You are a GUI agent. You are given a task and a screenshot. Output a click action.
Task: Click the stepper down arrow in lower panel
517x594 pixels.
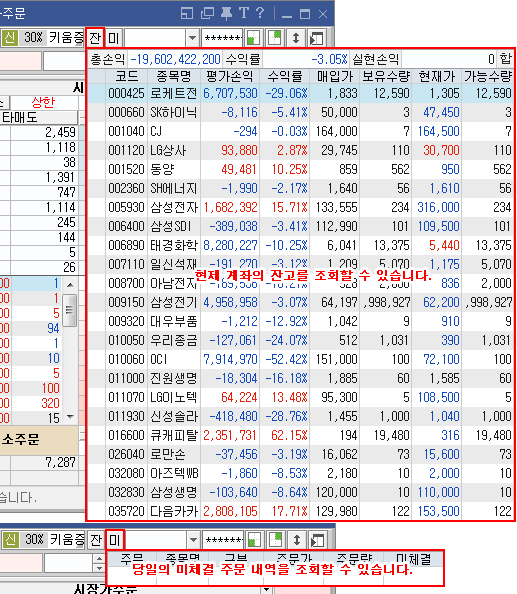pos(99,568)
